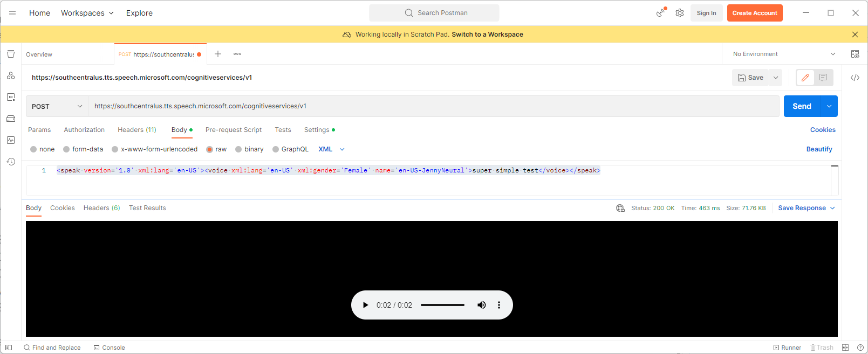Mute the audio player volume
Image resolution: width=868 pixels, height=354 pixels.
[482, 305]
